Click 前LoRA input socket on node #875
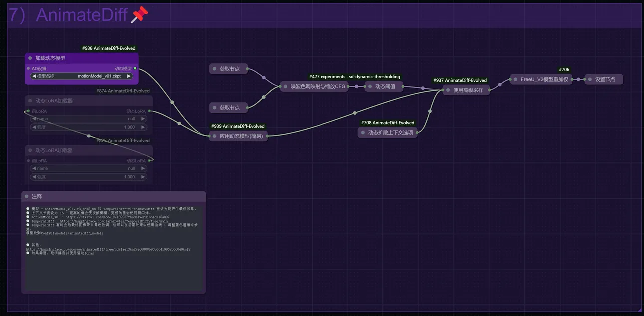 coord(28,161)
